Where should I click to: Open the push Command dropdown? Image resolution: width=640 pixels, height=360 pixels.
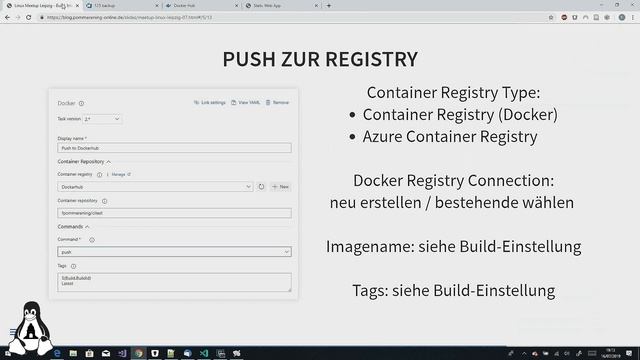174,252
